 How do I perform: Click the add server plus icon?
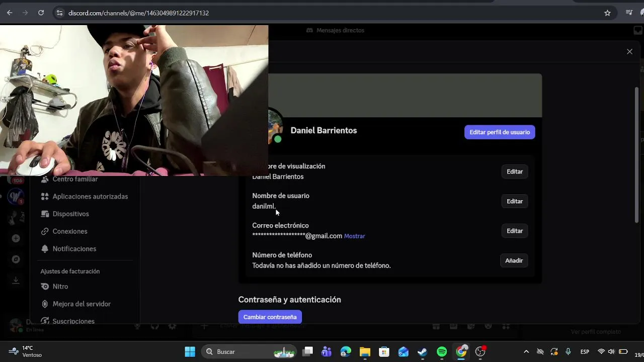click(16, 238)
